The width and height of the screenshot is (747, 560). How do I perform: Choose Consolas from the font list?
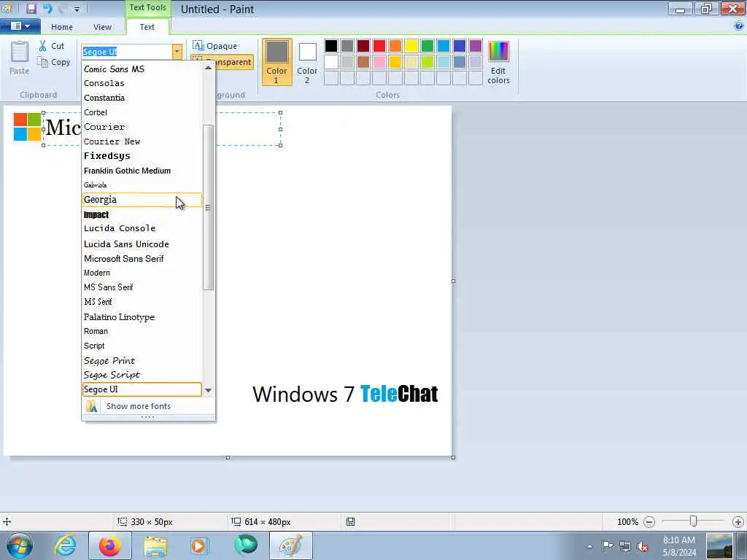(x=142, y=83)
